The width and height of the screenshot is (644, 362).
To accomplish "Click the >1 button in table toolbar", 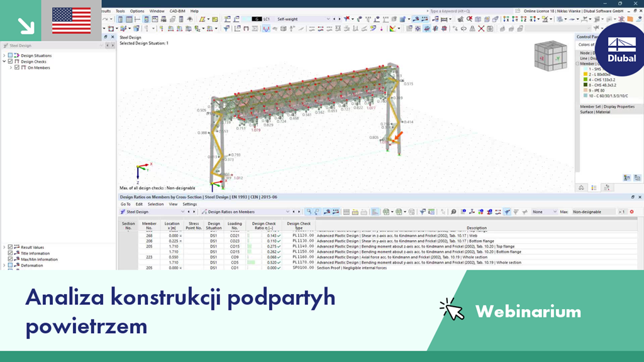I will [621, 212].
